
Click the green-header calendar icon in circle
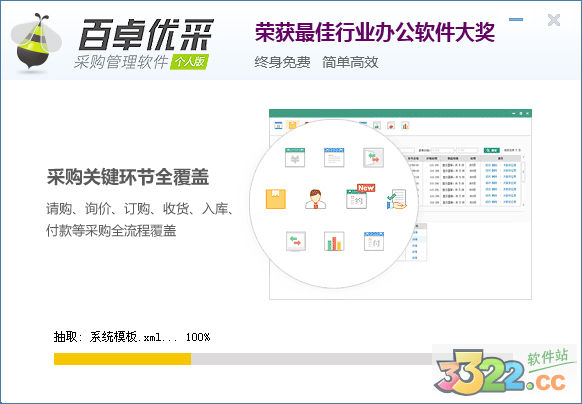[x=295, y=157]
